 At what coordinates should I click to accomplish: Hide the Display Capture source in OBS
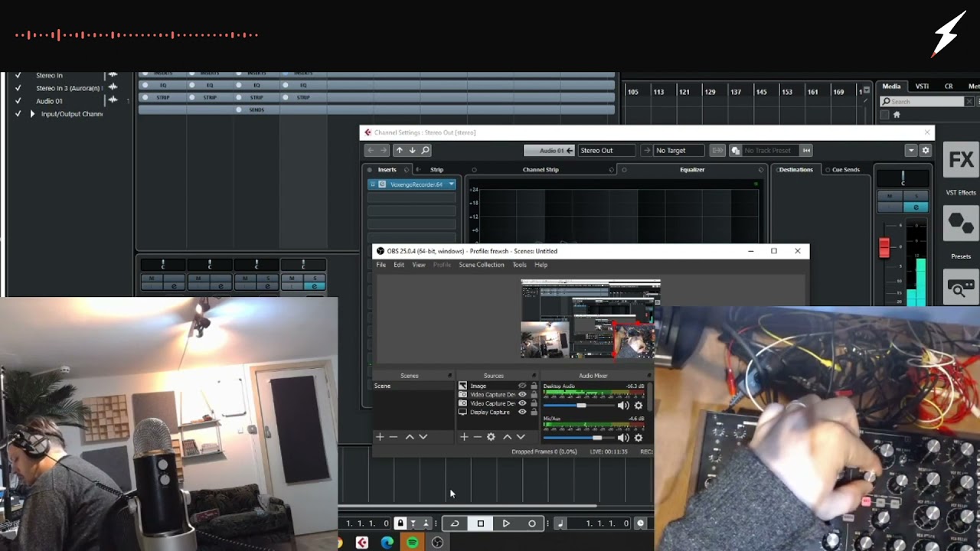pyautogui.click(x=522, y=412)
